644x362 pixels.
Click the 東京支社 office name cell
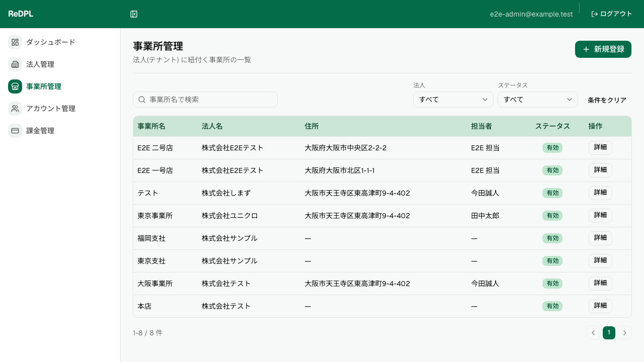151,261
